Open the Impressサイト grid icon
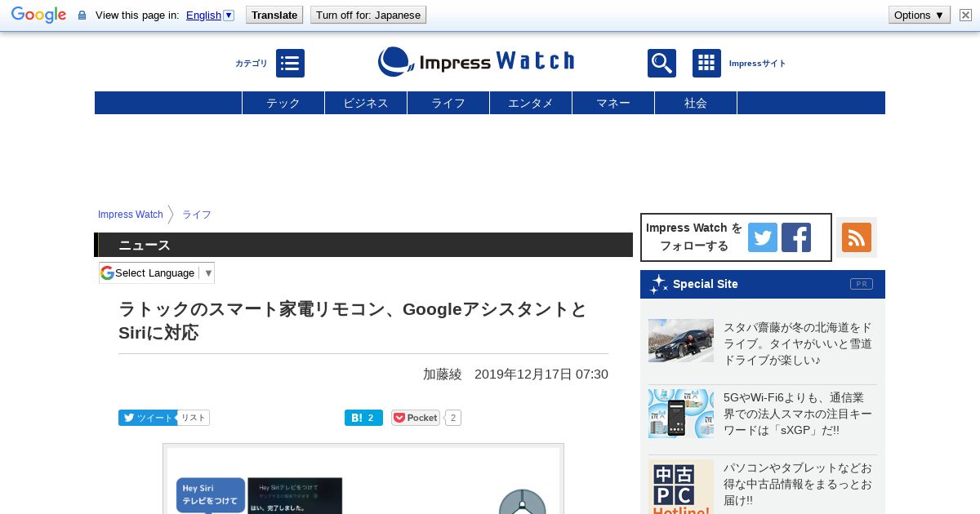The image size is (980, 514). tap(706, 63)
